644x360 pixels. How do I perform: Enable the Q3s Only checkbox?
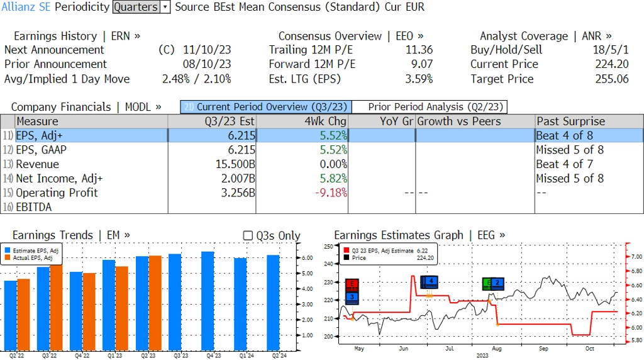[248, 235]
